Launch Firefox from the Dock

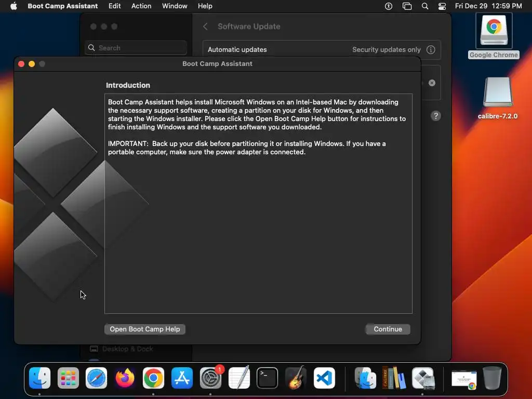point(125,378)
